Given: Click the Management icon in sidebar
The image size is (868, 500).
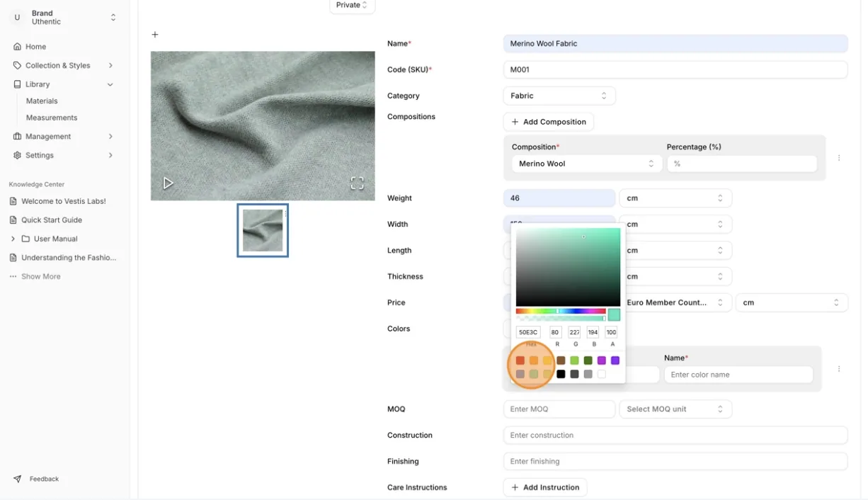Looking at the screenshot, I should (x=17, y=136).
